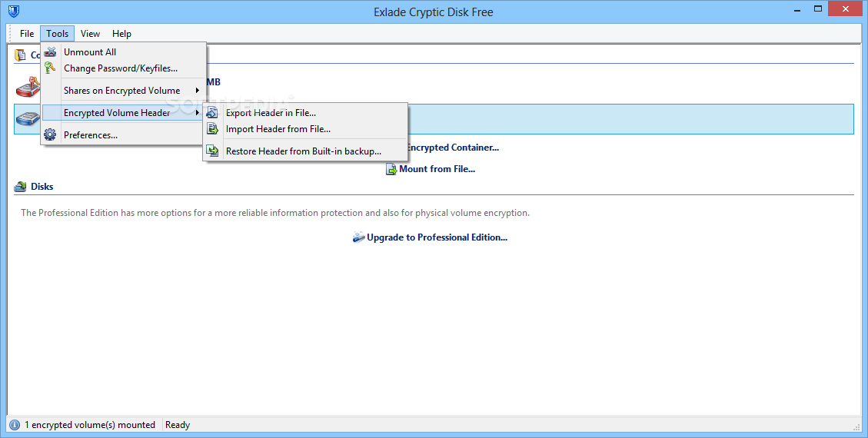Maximize the Exlade Cryptic Disk window
The image size is (868, 438).
[818, 9]
